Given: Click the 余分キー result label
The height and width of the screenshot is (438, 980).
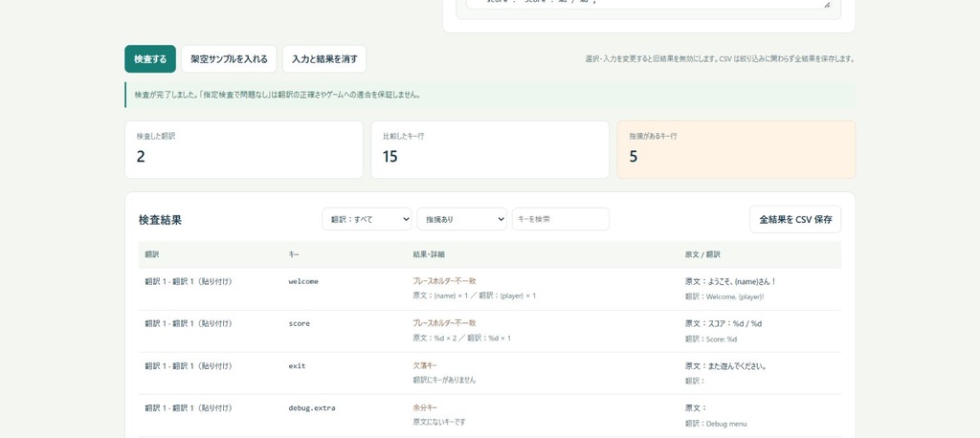Looking at the screenshot, I should click(425, 407).
